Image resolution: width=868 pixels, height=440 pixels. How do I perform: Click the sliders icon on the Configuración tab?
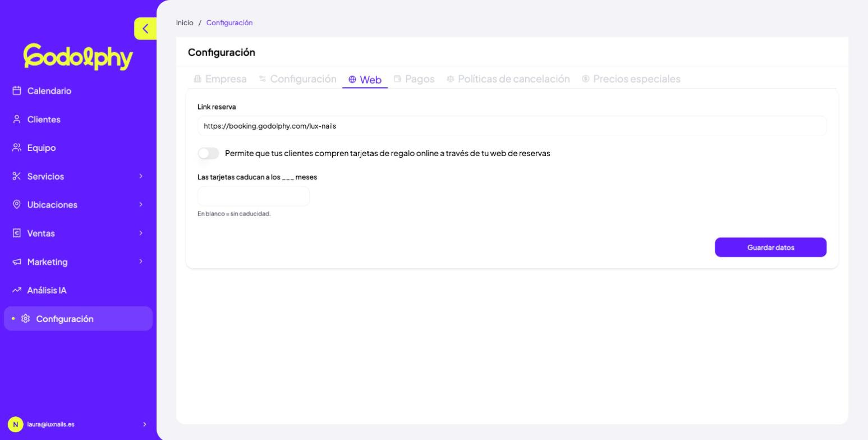(263, 79)
